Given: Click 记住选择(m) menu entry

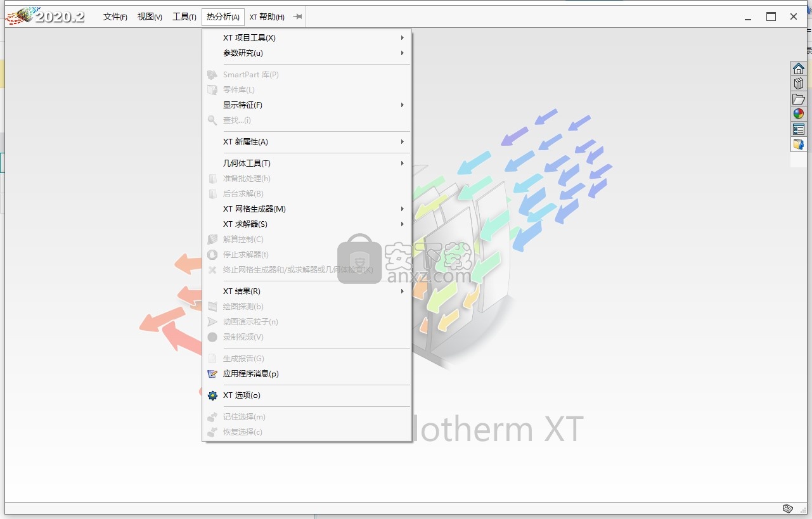Looking at the screenshot, I should pyautogui.click(x=307, y=417).
